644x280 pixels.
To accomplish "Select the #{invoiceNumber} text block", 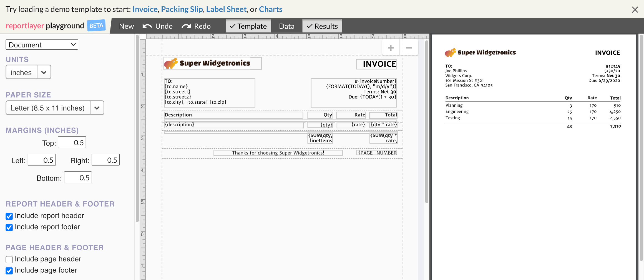I will (354, 92).
